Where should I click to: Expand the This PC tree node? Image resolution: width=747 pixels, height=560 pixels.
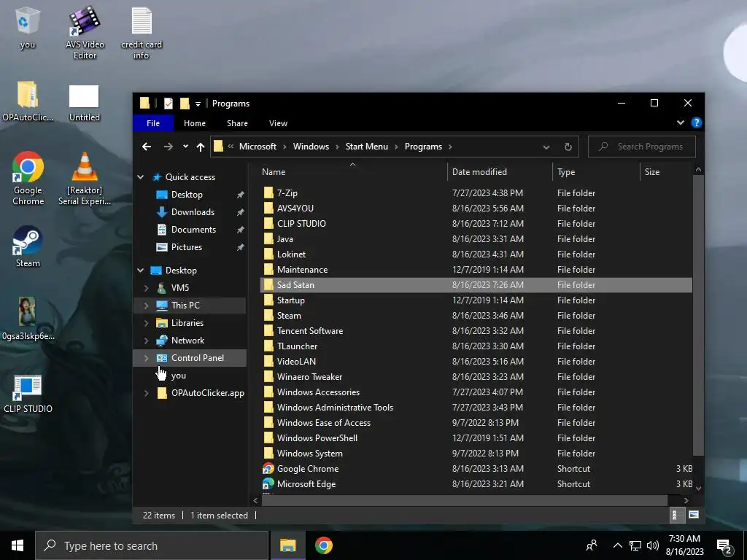(x=146, y=306)
